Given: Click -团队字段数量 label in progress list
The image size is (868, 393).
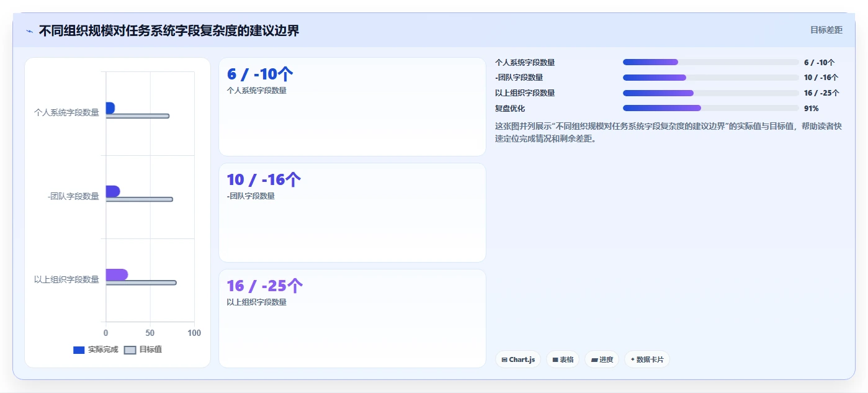Looking at the screenshot, I should 519,78.
